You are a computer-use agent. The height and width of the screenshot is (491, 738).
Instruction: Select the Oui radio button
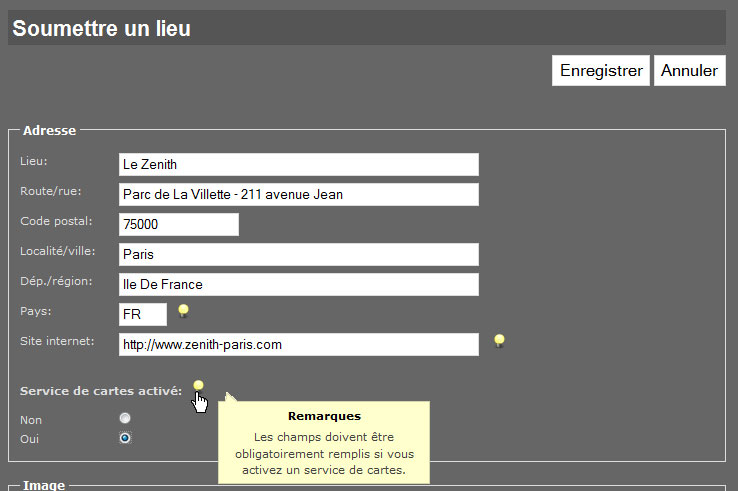(x=125, y=438)
